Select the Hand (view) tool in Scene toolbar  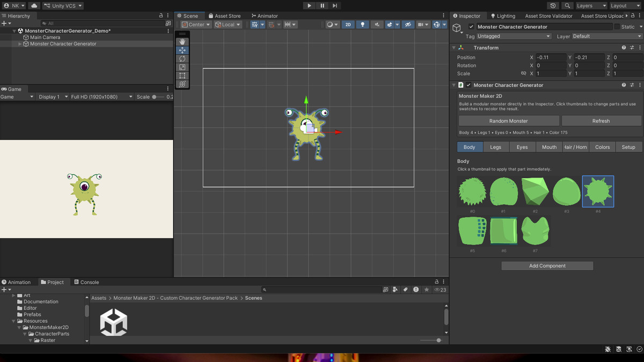tap(182, 41)
